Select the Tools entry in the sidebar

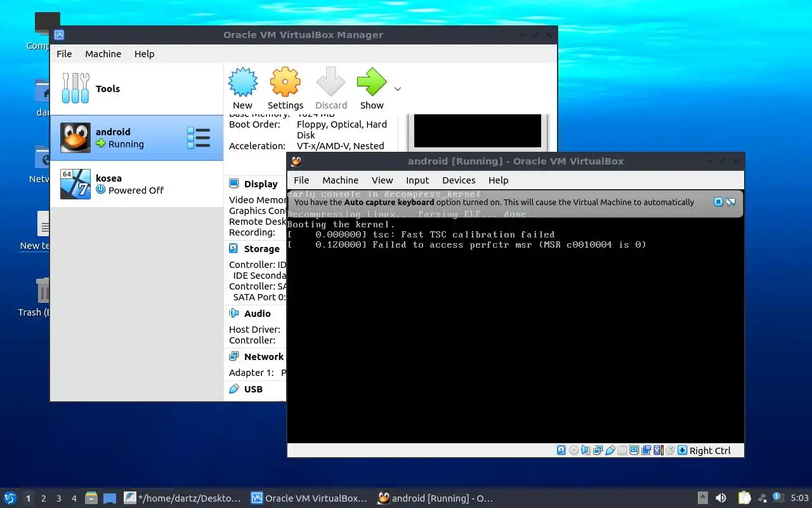136,89
